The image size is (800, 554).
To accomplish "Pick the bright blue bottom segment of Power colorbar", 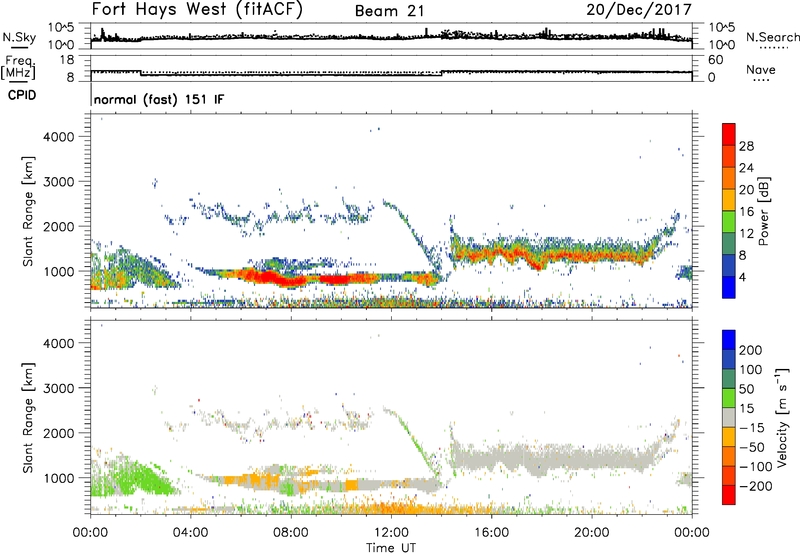I will pos(729,288).
